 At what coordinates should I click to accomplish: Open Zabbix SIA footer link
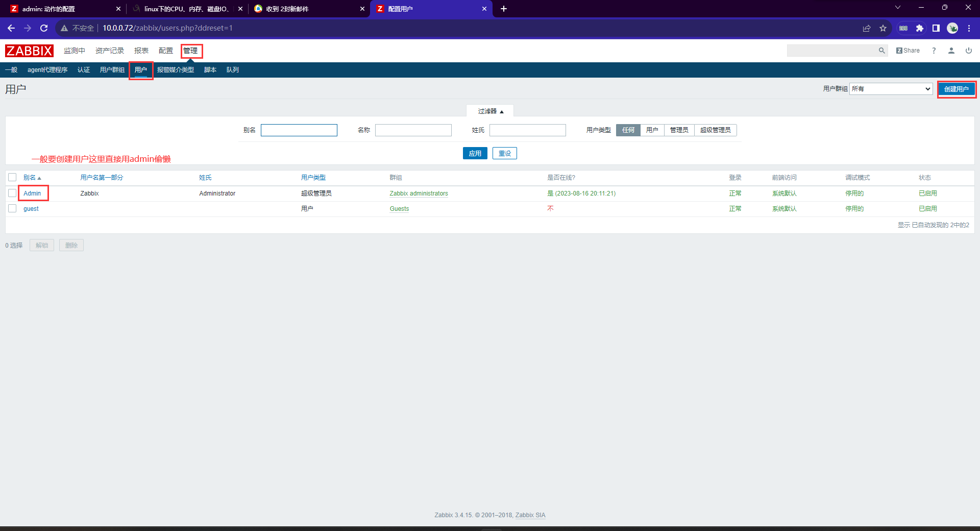coord(530,515)
